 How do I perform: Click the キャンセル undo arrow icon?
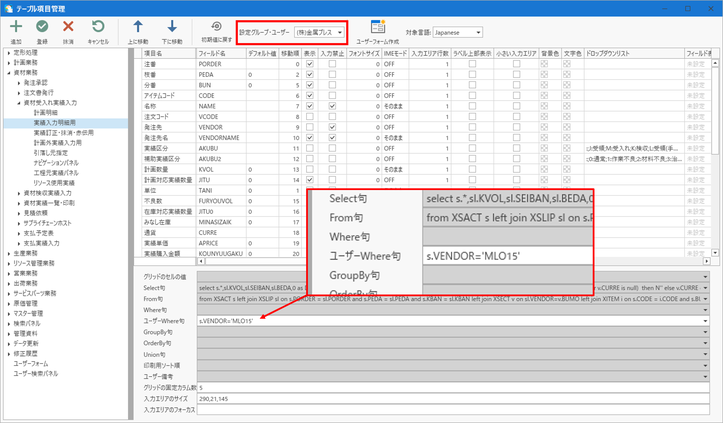pos(97,26)
